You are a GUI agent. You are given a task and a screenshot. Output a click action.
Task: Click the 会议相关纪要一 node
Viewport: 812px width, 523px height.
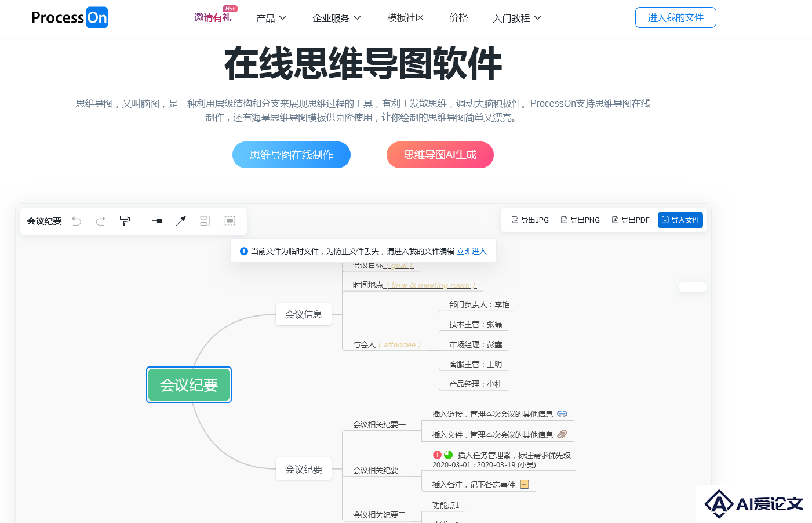(380, 424)
